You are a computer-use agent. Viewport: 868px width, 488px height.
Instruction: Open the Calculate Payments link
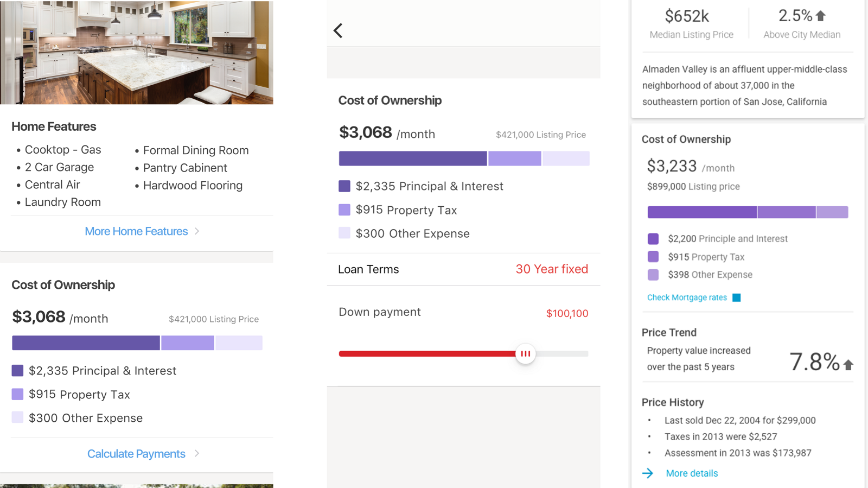click(136, 454)
